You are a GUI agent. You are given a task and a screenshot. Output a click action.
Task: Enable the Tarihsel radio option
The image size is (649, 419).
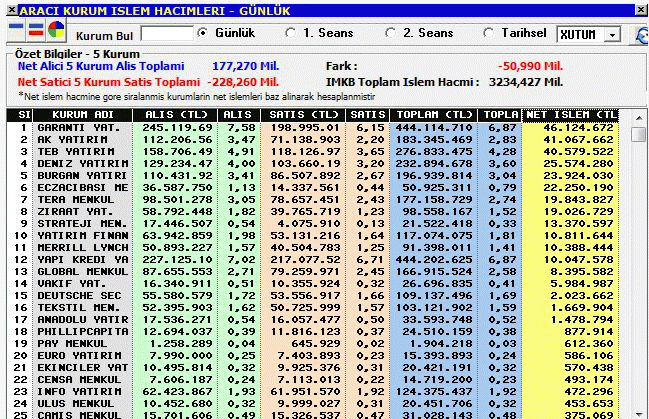[489, 33]
